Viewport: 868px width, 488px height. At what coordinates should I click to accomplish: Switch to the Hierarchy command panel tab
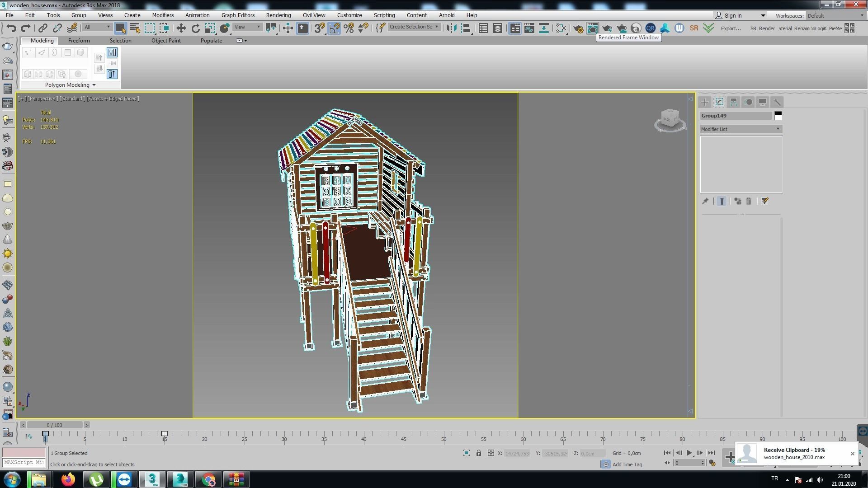733,102
